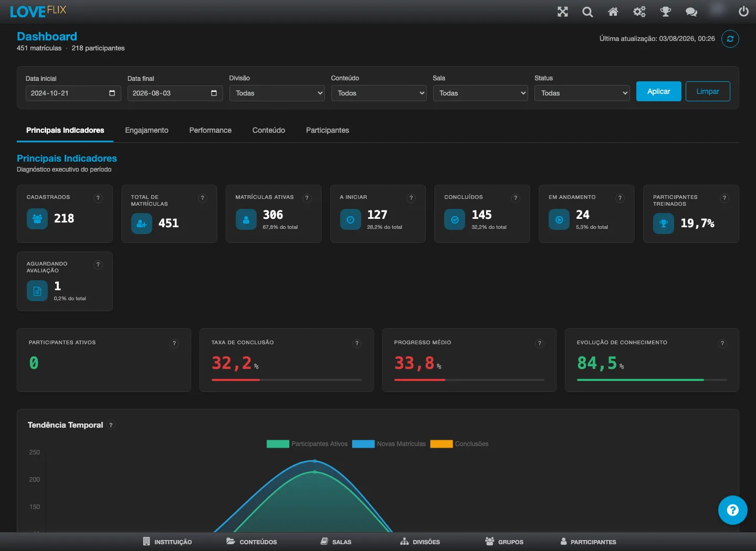Show help for Aguardando Avaliação card
This screenshot has height=551, width=756.
98,265
